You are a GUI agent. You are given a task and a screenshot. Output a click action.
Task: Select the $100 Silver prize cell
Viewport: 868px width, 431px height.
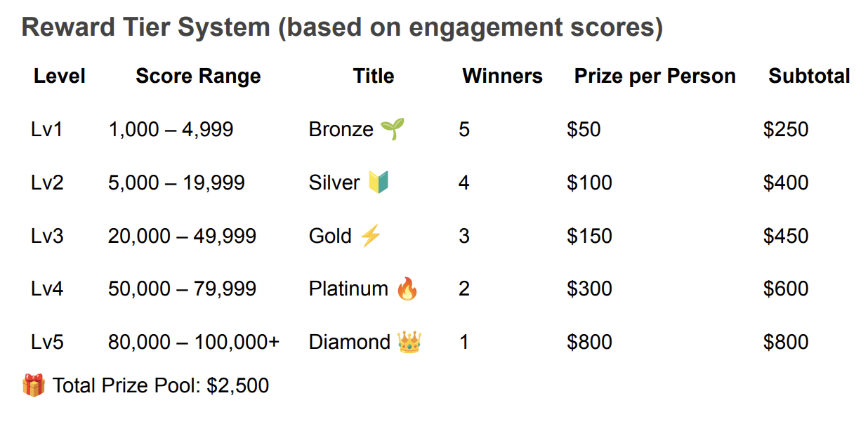click(x=589, y=183)
